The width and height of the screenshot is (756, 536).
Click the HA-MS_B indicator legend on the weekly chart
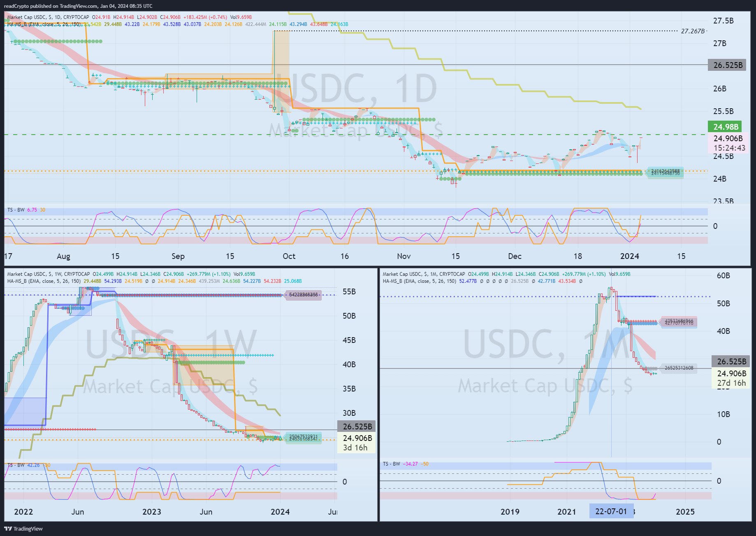pyautogui.click(x=44, y=281)
